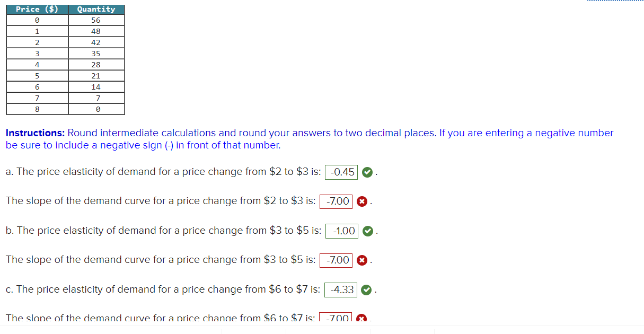
Task: Select the last -7.00 slope answer field
Action: click(x=336, y=317)
